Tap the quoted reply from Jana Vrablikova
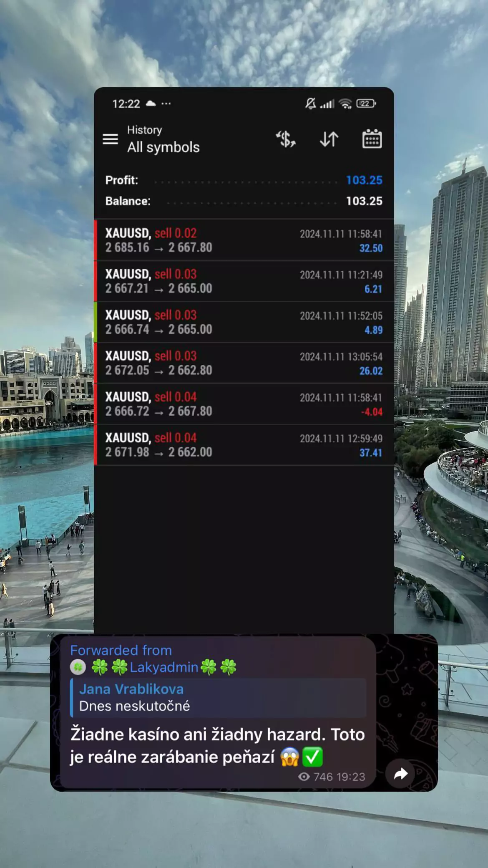Viewport: 488px width, 868px height. point(218,698)
